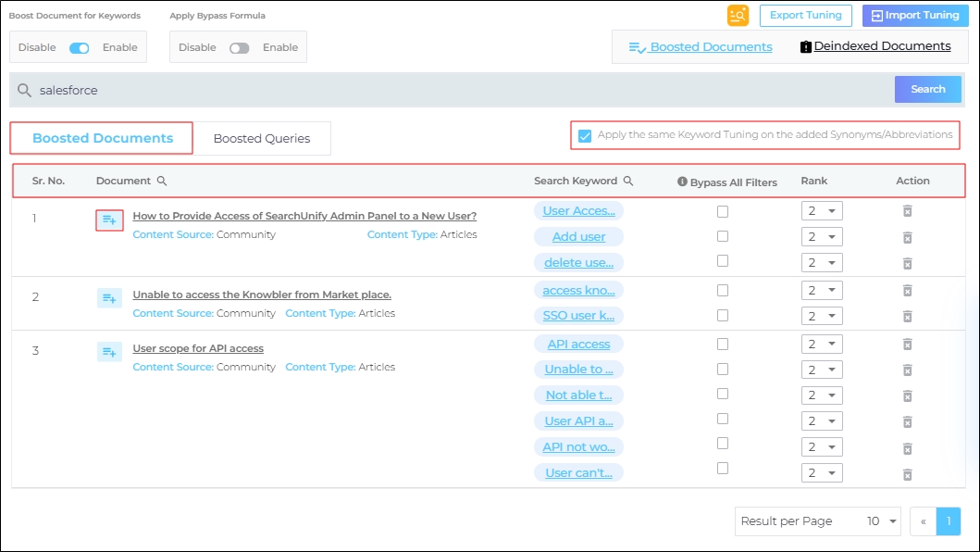Viewport: 980px width, 552px height.
Task: Click the Import Tuning button
Action: 915,15
